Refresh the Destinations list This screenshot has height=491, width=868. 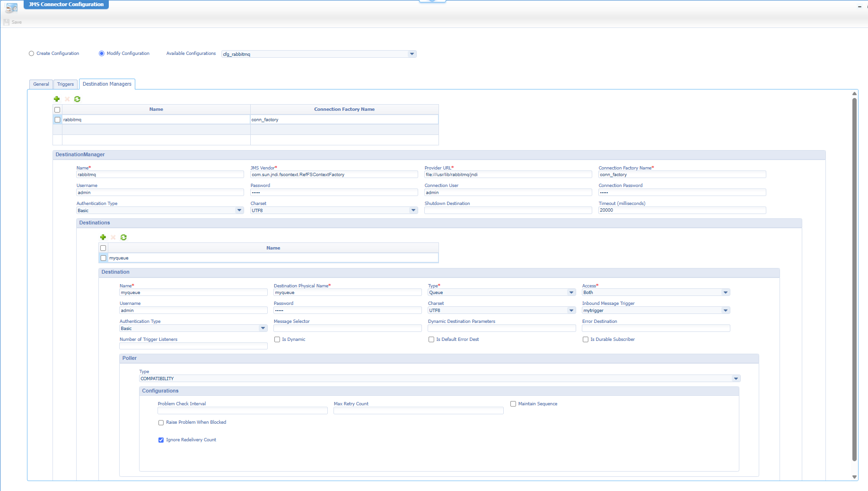pyautogui.click(x=123, y=237)
